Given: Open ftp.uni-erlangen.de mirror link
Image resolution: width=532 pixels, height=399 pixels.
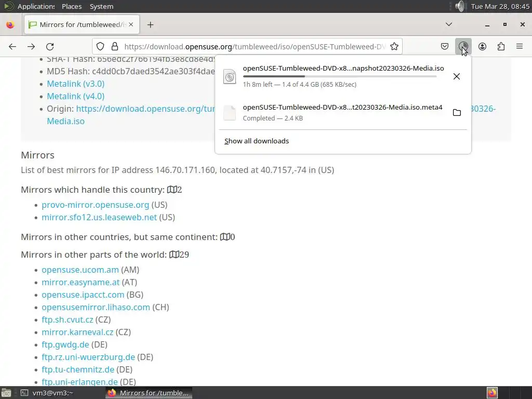Looking at the screenshot, I should tap(79, 382).
